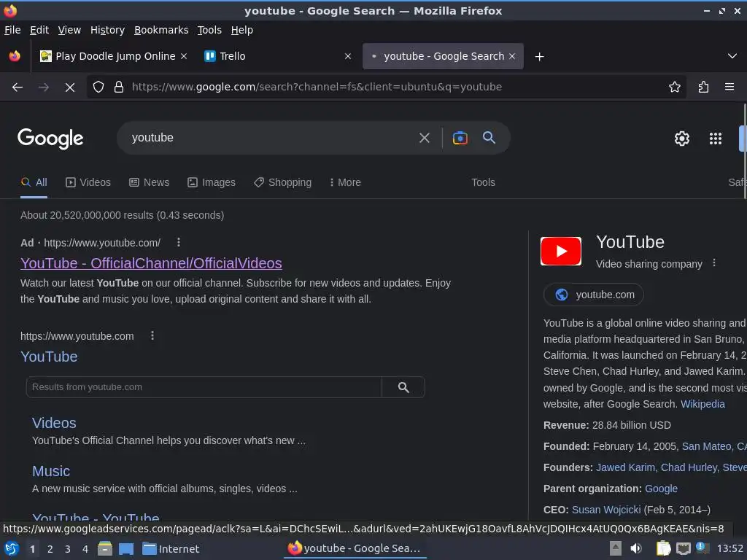Click the Google logo

pos(50,139)
